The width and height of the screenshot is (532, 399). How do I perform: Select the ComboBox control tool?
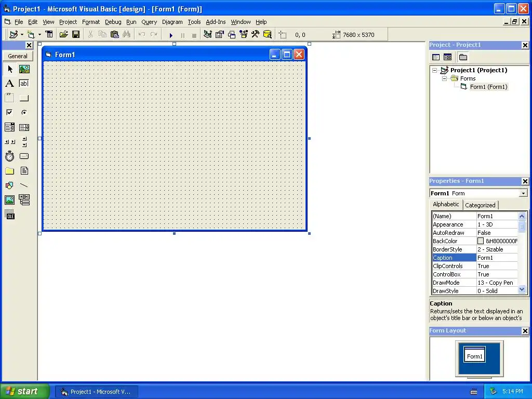(10, 127)
